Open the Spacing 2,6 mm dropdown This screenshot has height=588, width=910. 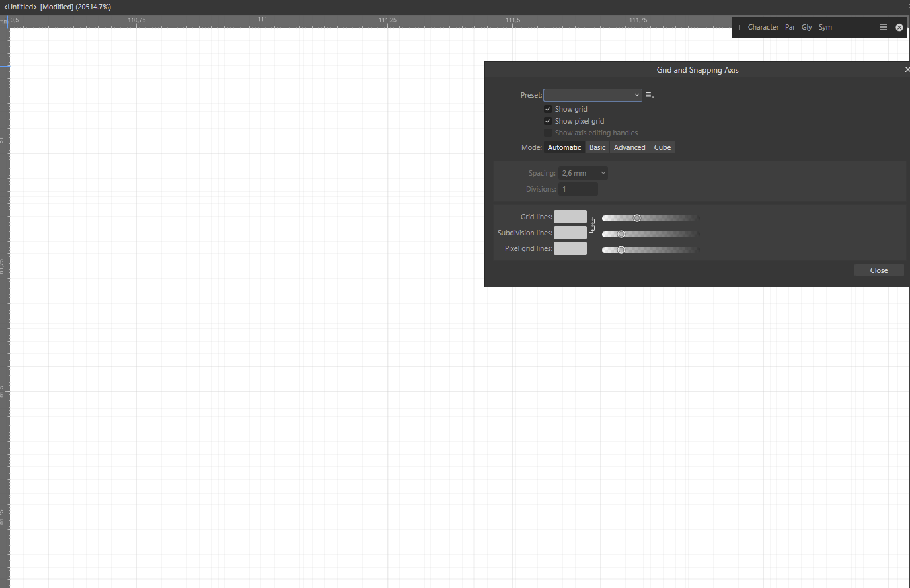583,173
